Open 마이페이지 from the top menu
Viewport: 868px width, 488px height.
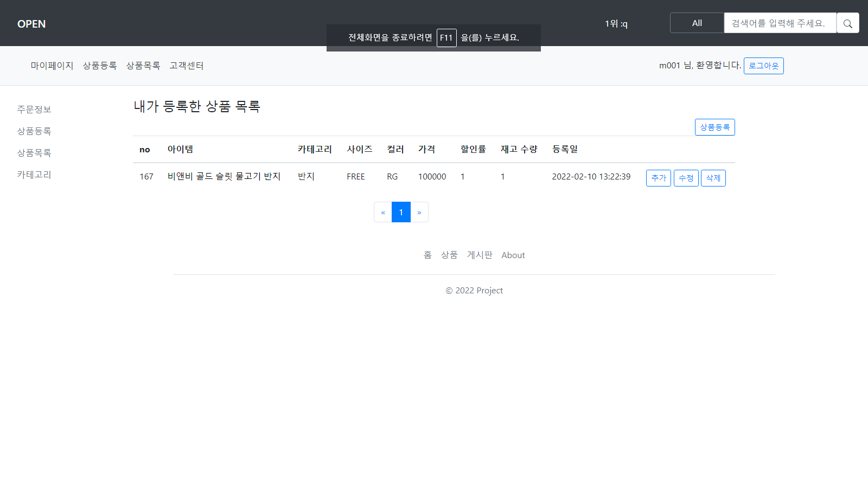(52, 66)
